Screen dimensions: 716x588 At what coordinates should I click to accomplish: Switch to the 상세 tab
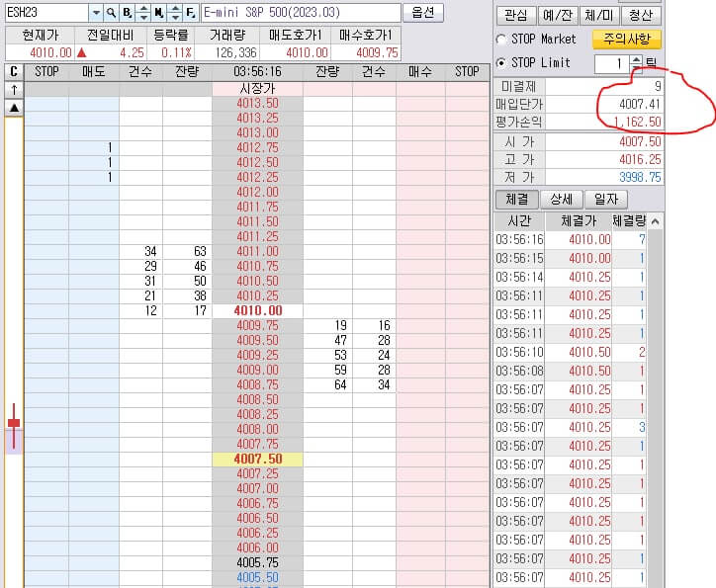[x=561, y=199]
